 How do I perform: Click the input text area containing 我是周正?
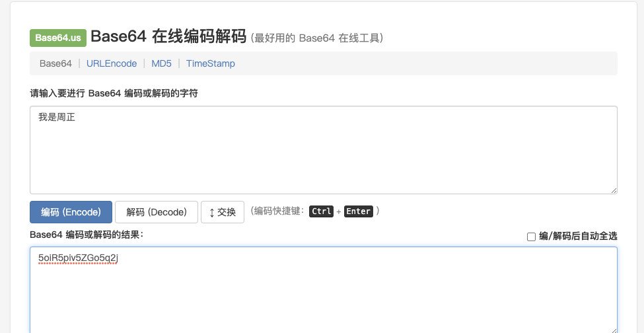[323, 150]
